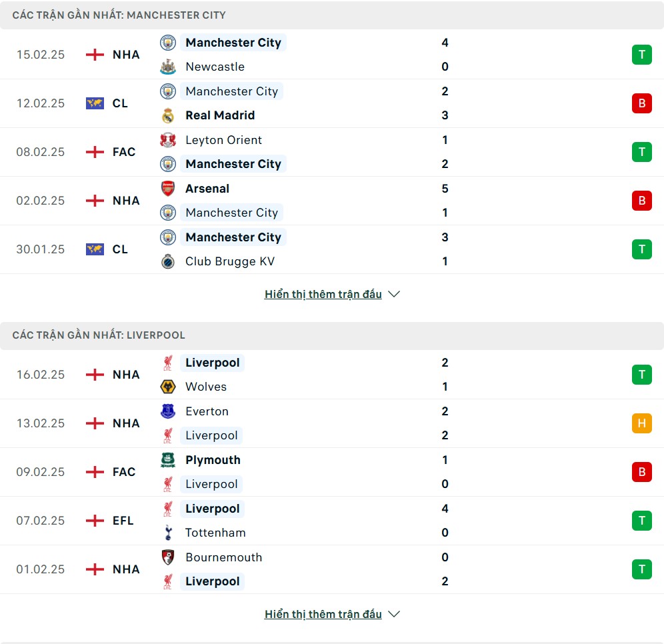Click the Bournemouth club crest
Viewport: 664px width, 644px height.
tap(168, 557)
